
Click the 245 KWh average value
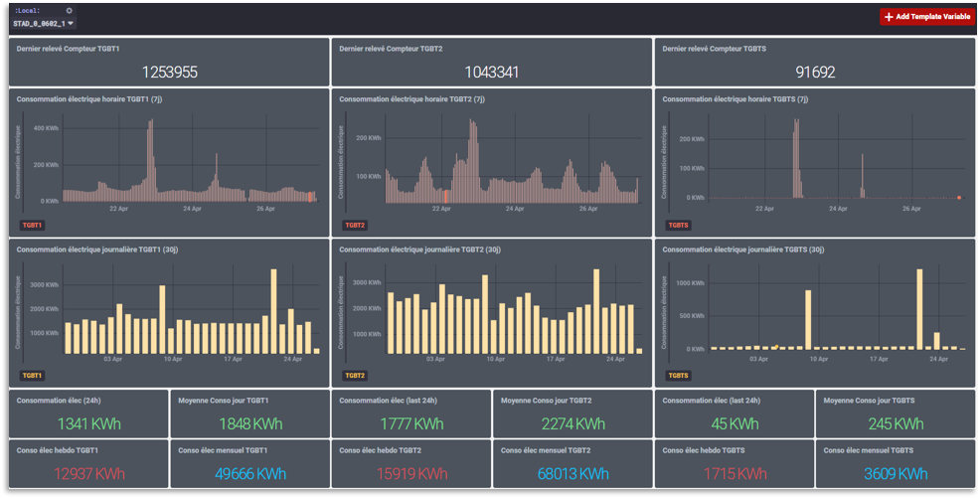[896, 424]
